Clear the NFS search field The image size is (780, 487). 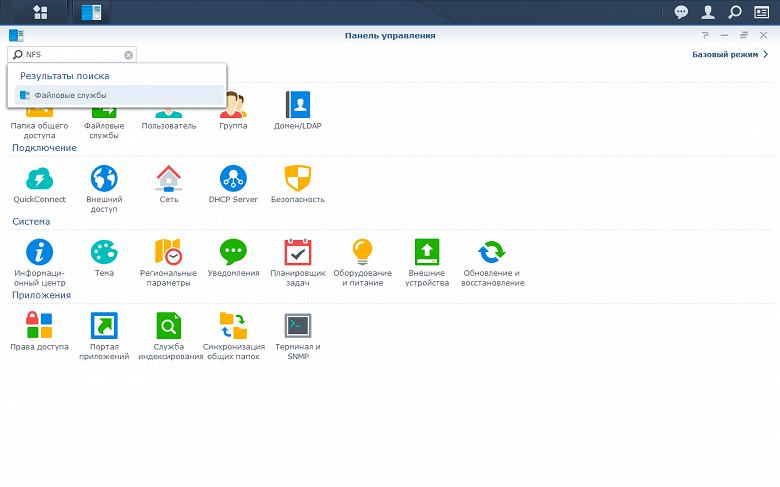click(x=128, y=55)
